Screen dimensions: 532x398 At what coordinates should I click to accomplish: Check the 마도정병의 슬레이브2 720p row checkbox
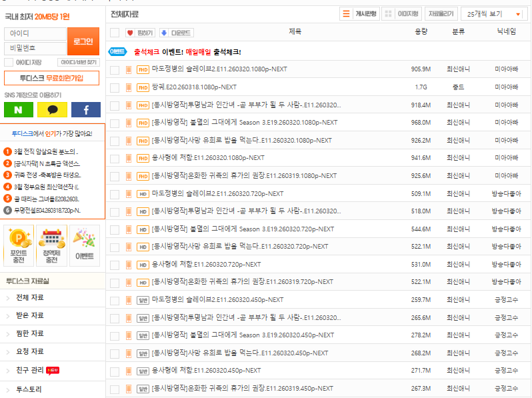pos(115,194)
